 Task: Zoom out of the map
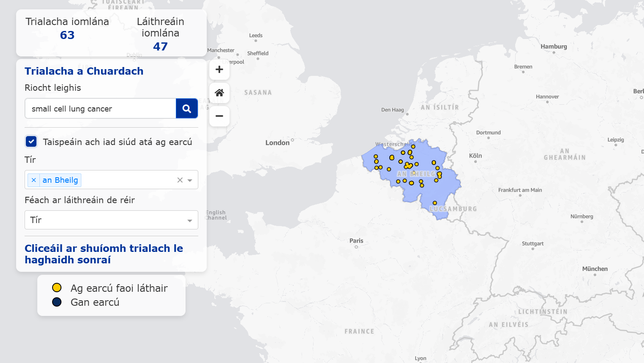[219, 116]
